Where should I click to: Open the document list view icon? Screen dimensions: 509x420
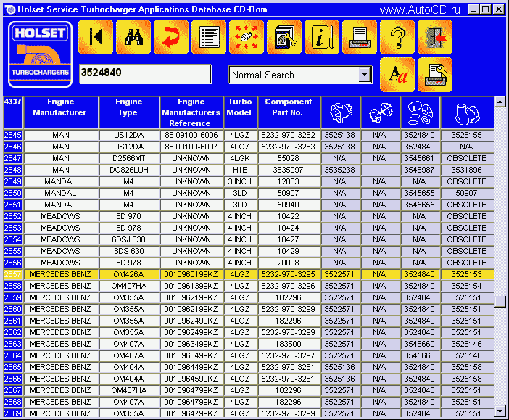[209, 37]
